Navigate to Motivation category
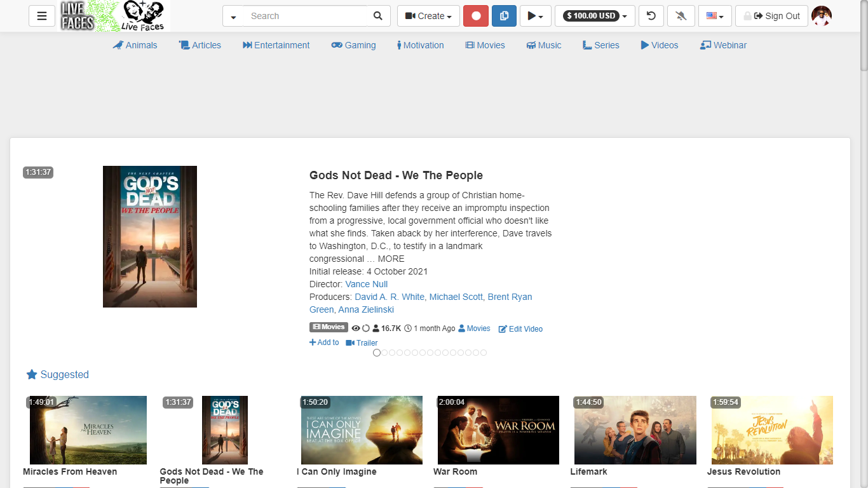 tap(421, 45)
